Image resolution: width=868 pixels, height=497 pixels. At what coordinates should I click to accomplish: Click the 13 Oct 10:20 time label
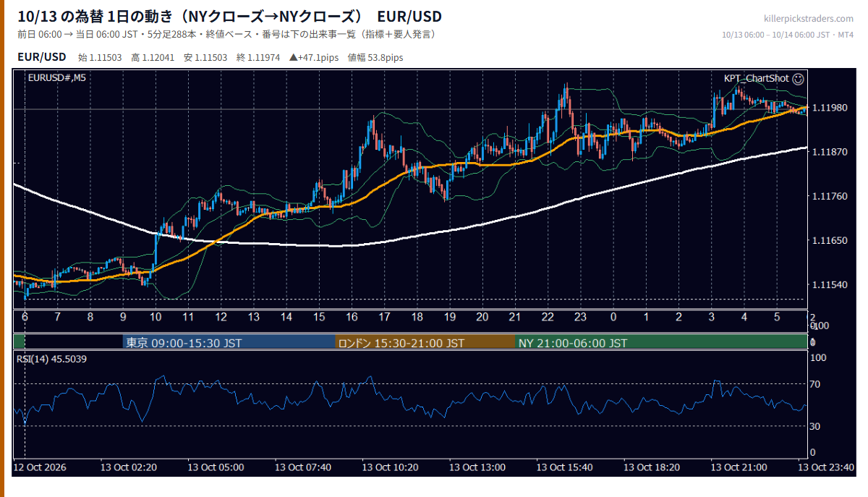[x=390, y=467]
